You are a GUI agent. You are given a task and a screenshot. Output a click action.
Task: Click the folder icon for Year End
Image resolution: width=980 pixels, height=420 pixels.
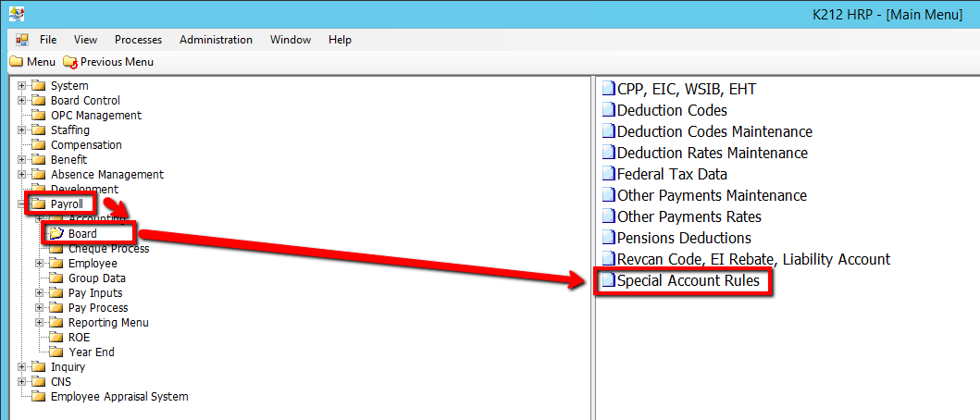56,352
